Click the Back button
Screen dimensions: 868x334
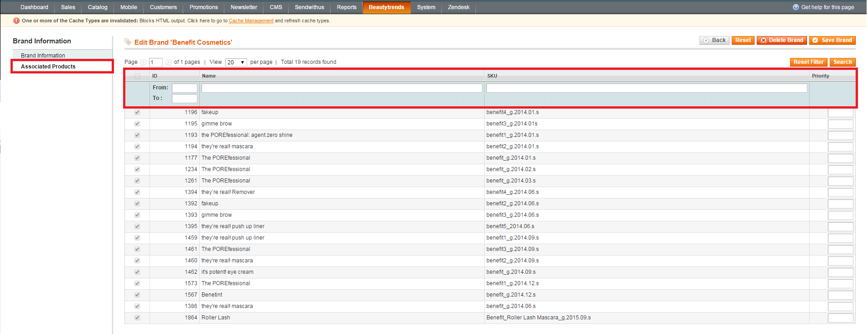point(714,40)
